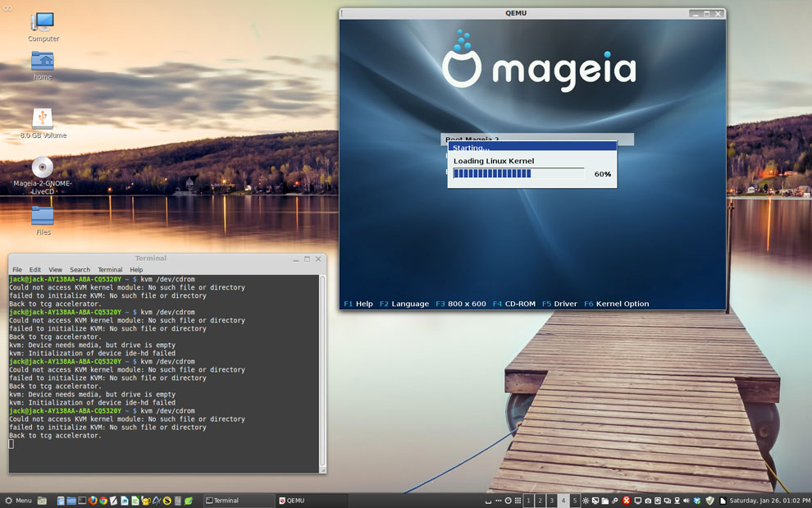The width and height of the screenshot is (812, 508).
Task: Open the View menu in Terminal
Action: (55, 269)
